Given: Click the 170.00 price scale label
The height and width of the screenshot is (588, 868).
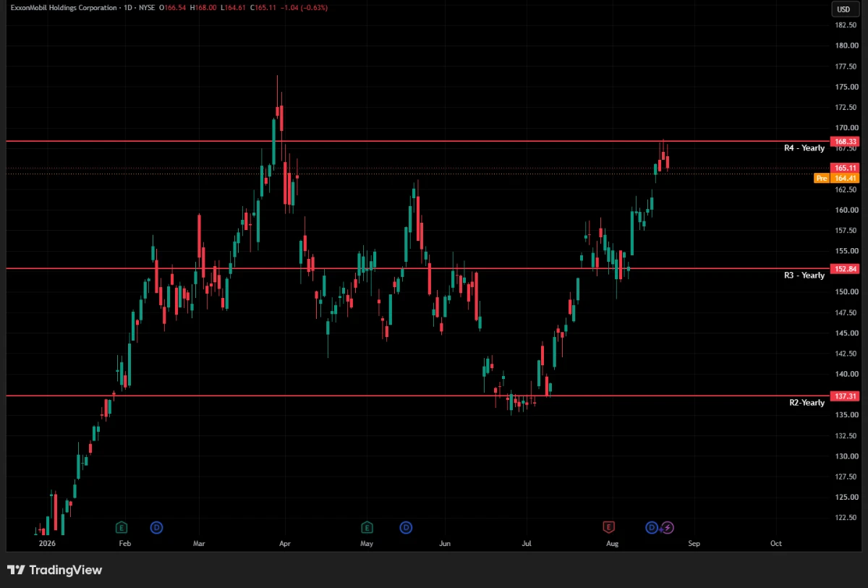Looking at the screenshot, I should pos(846,128).
